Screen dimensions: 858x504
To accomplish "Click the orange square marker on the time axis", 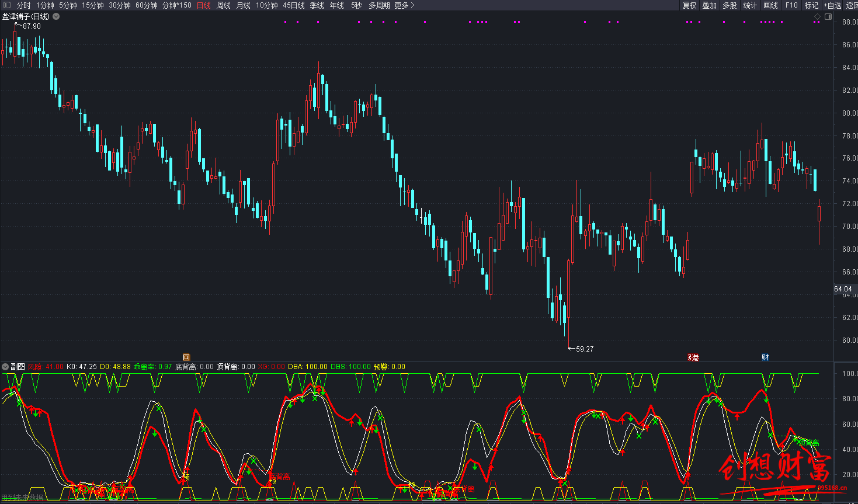I will pyautogui.click(x=186, y=357).
